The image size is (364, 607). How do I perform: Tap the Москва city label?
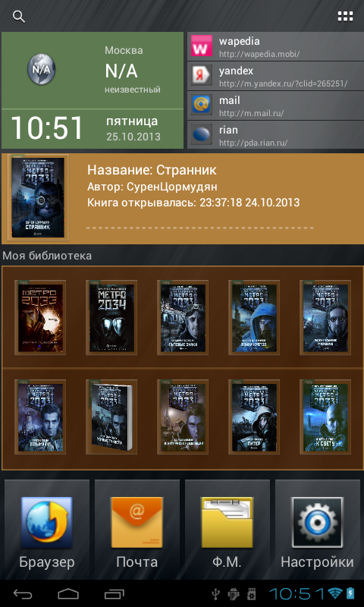click(x=124, y=50)
